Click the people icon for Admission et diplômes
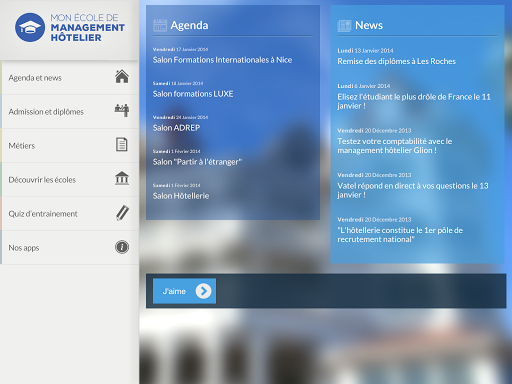 click(122, 110)
